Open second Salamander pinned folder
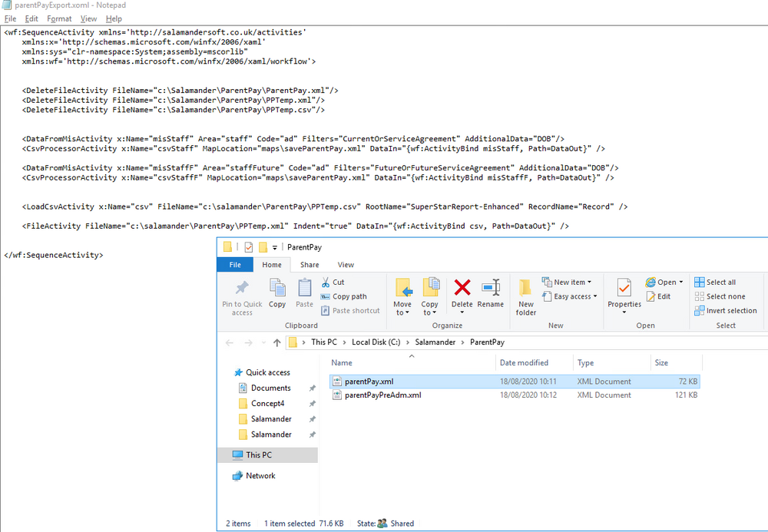 point(271,435)
